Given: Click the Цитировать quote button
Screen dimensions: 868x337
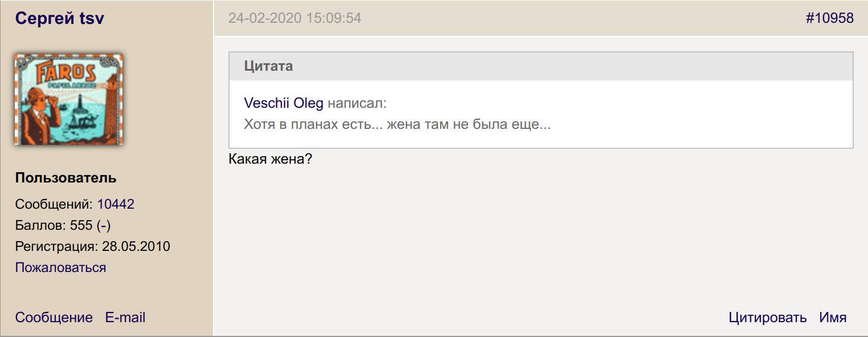Looking at the screenshot, I should [767, 318].
